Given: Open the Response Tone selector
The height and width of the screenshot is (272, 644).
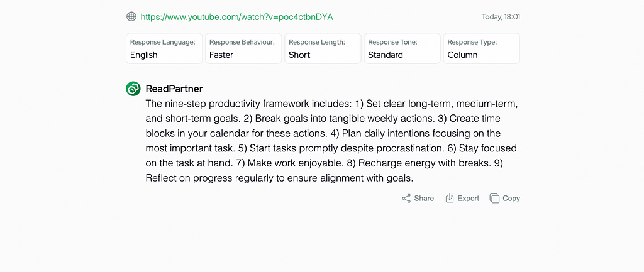Looking at the screenshot, I should pos(402,48).
